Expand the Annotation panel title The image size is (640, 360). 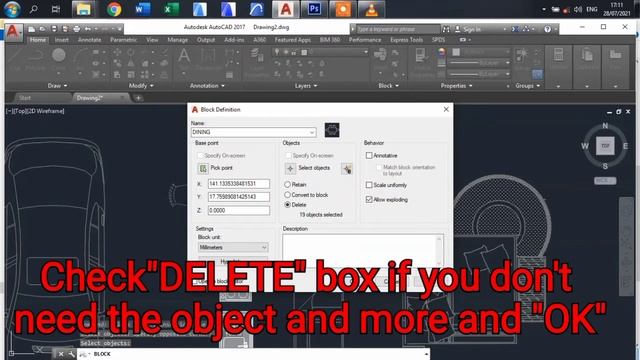point(207,86)
